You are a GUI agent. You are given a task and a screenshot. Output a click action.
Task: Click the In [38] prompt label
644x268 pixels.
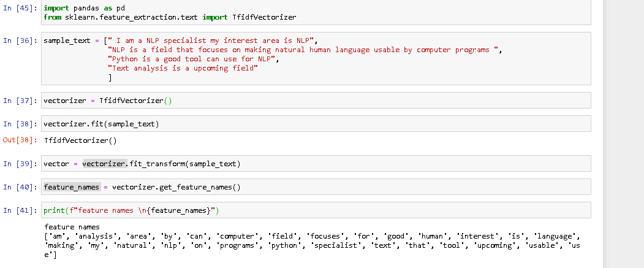click(20, 124)
